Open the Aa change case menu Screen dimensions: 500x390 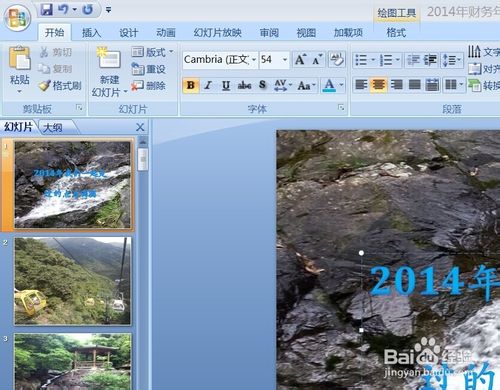(306, 85)
